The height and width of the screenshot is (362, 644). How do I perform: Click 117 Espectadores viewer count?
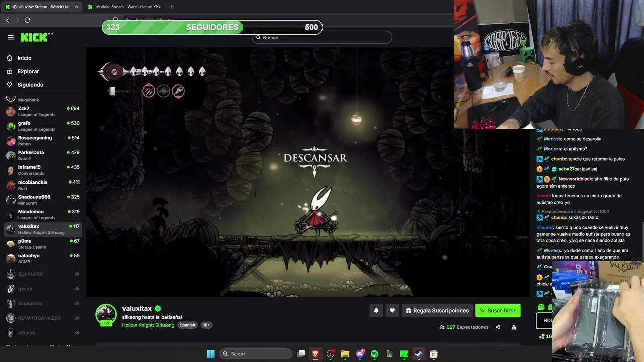(464, 327)
